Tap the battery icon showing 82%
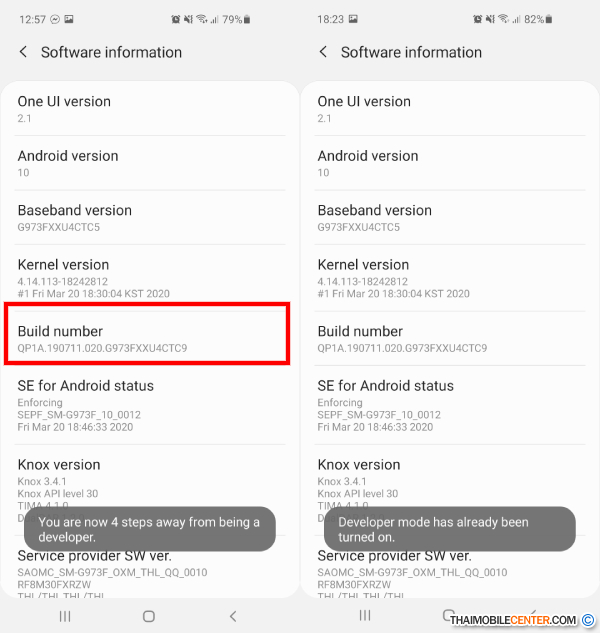The height and width of the screenshot is (633, 600). 549,19
